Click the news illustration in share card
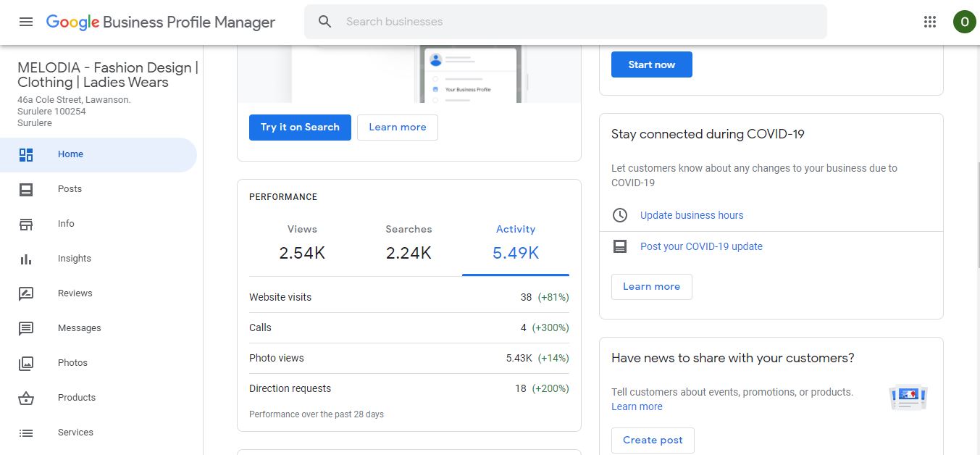980x455 pixels. click(908, 398)
